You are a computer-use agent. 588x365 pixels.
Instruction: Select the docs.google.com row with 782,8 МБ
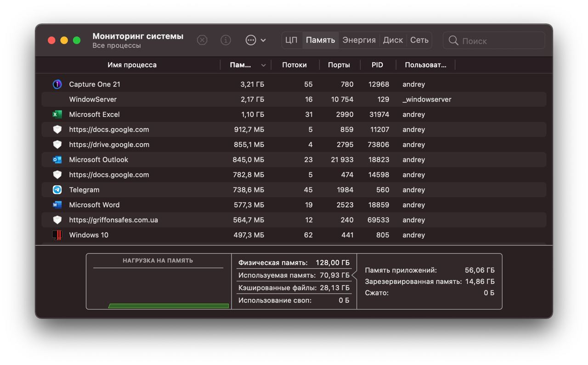294,175
